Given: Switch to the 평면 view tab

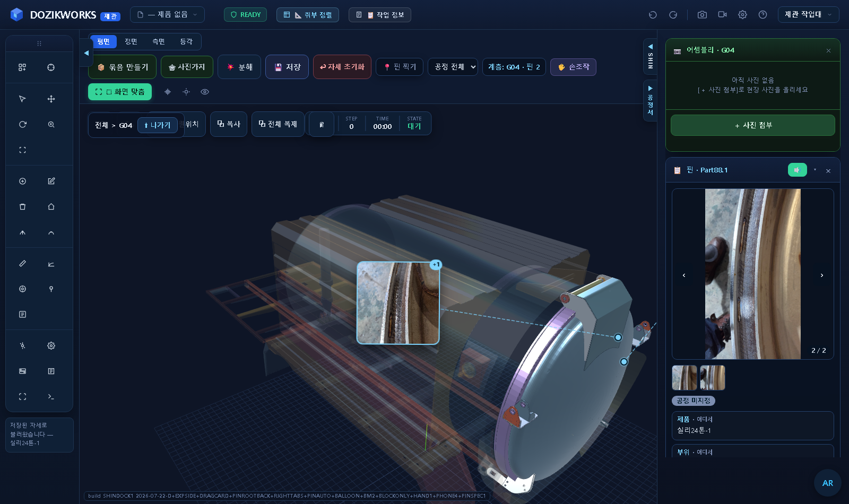Looking at the screenshot, I should point(103,41).
